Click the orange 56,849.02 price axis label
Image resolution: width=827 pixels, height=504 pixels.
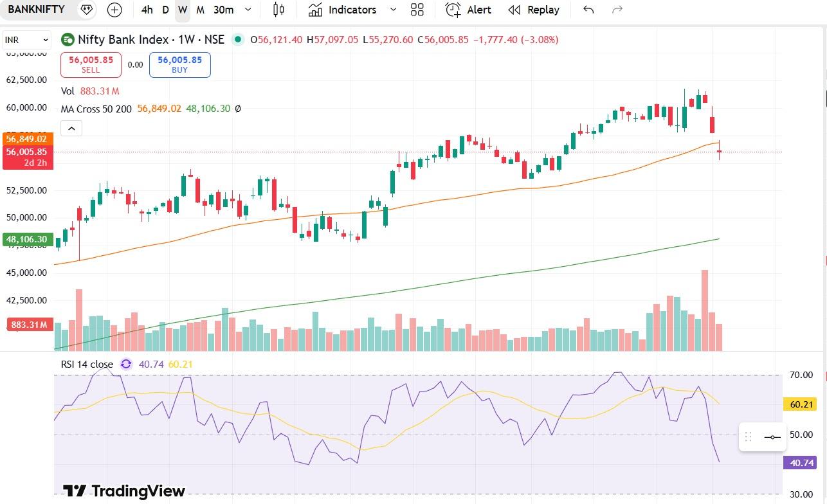(27, 139)
